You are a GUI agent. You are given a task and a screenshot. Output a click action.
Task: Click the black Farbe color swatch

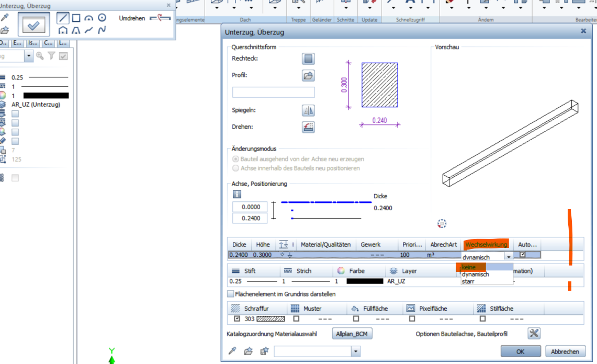point(364,281)
